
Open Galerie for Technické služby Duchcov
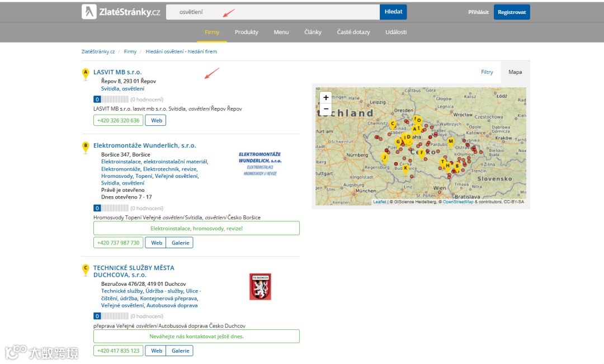[180, 351]
